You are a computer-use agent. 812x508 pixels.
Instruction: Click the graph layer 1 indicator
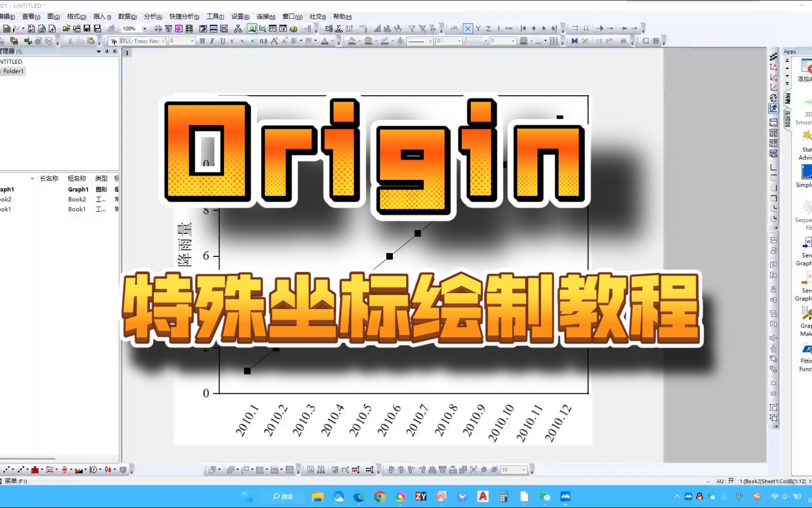pyautogui.click(x=127, y=53)
